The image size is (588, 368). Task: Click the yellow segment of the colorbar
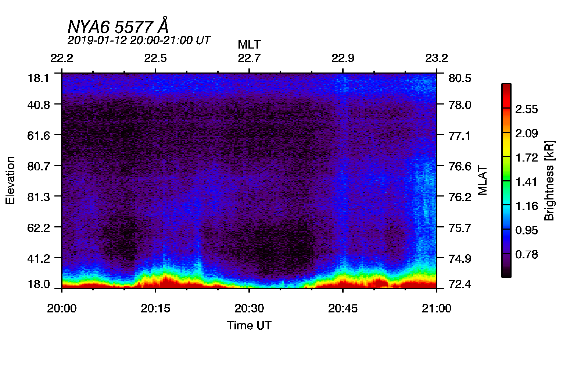(x=506, y=145)
